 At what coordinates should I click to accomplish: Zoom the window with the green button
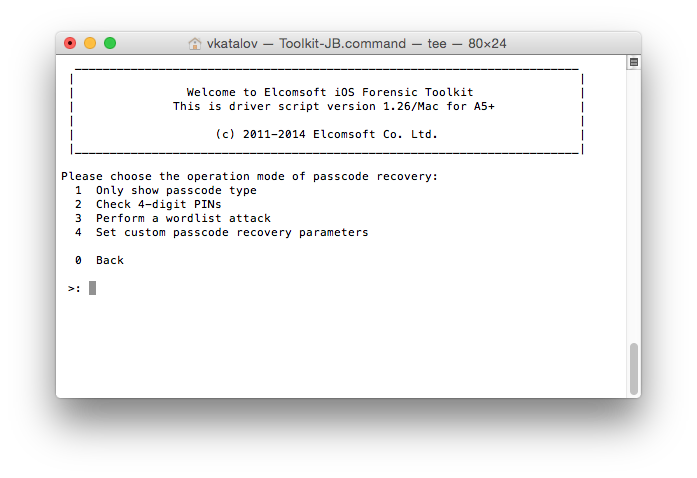point(110,44)
